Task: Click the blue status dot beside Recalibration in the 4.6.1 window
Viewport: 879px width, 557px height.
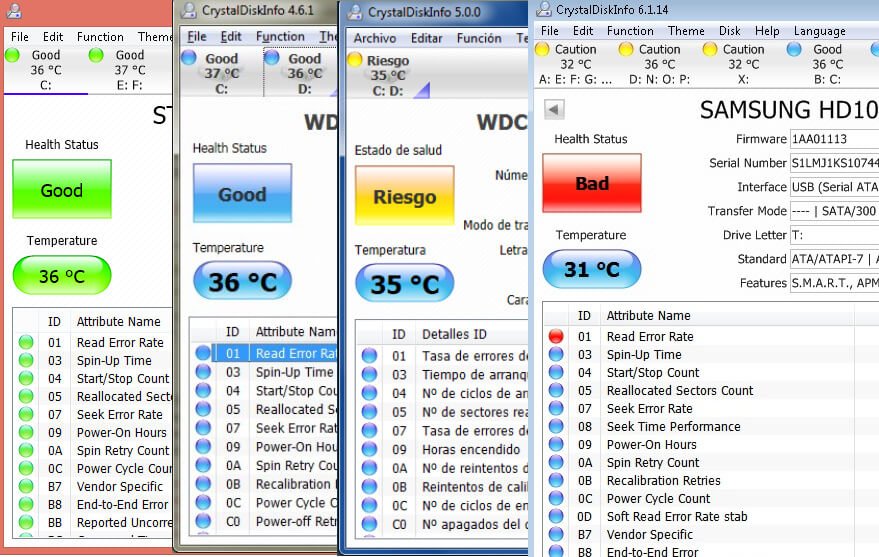Action: click(x=203, y=484)
